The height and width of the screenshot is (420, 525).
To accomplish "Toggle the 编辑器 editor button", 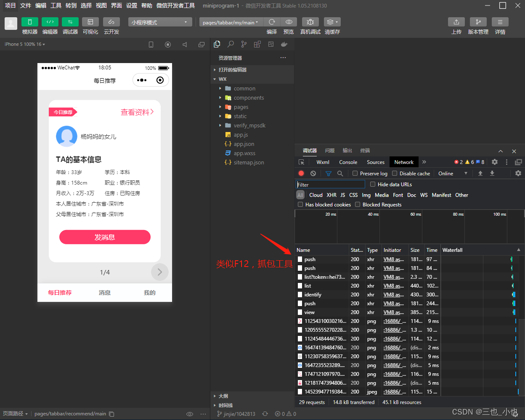I will 50,22.
